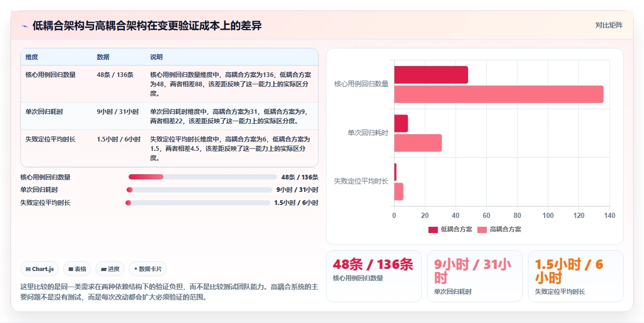
Task: Click the 9小时 / 31小时 value beside progress bar
Action: (x=297, y=190)
